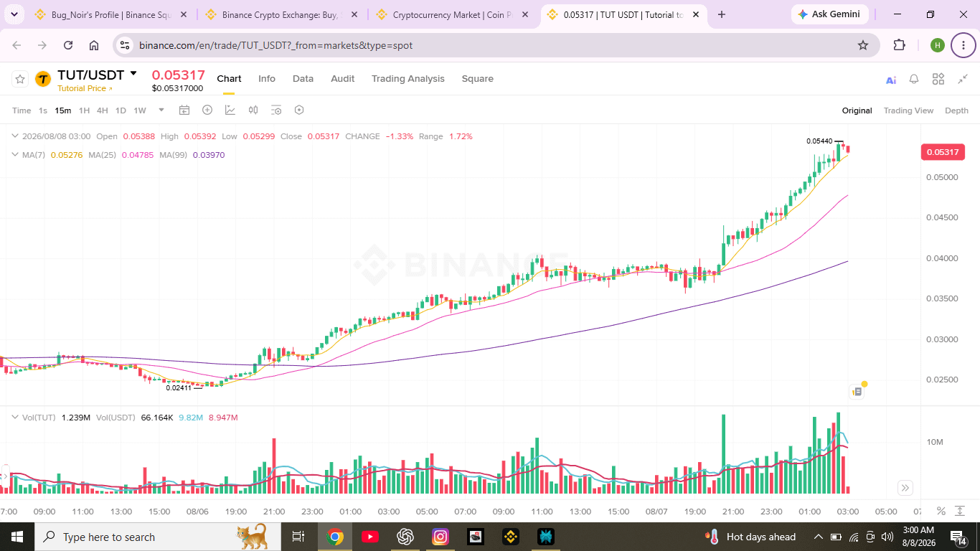
Task: Toggle percentage scale on price axis
Action: click(941, 511)
